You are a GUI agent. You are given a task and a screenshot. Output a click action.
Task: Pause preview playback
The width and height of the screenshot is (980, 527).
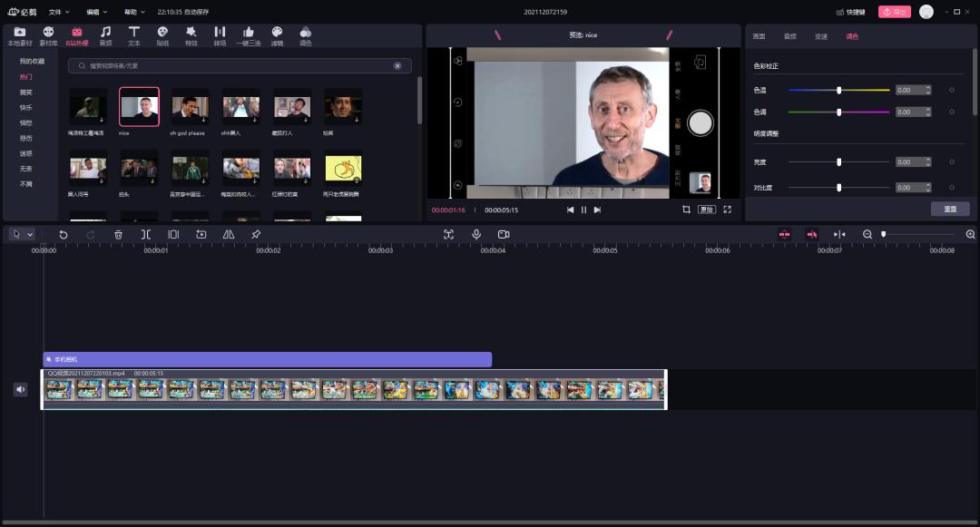[x=583, y=209]
